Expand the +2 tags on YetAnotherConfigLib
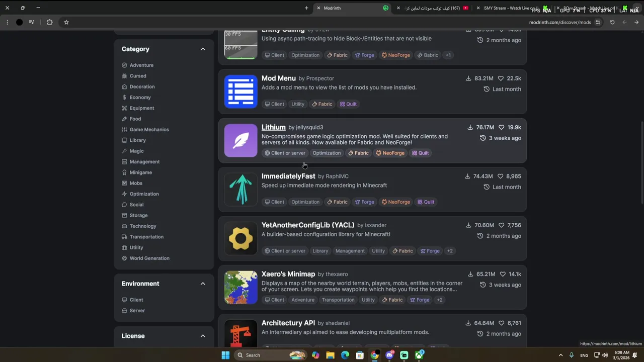Viewport: 644px width, 362px height. pyautogui.click(x=450, y=251)
